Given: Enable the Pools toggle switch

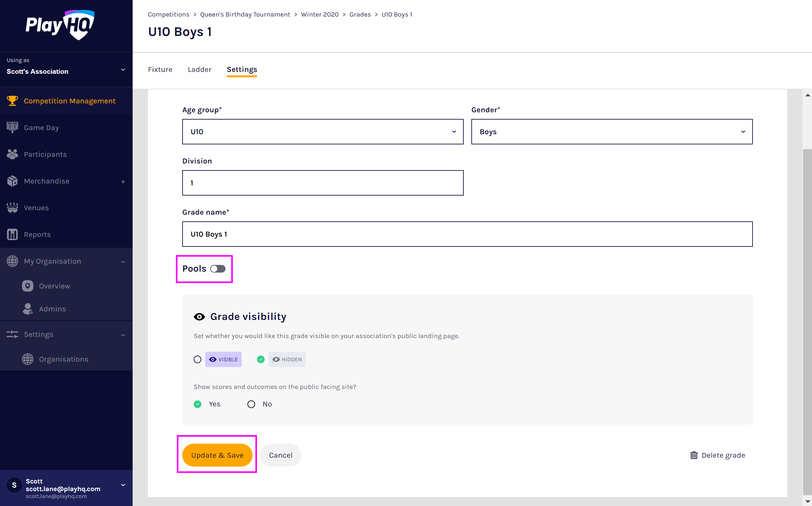Looking at the screenshot, I should coord(218,269).
